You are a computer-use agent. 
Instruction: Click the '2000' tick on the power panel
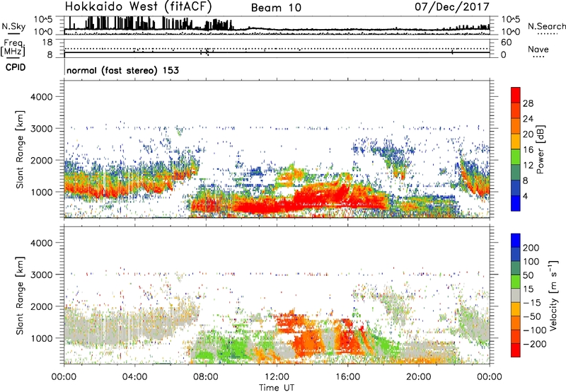(x=41, y=160)
